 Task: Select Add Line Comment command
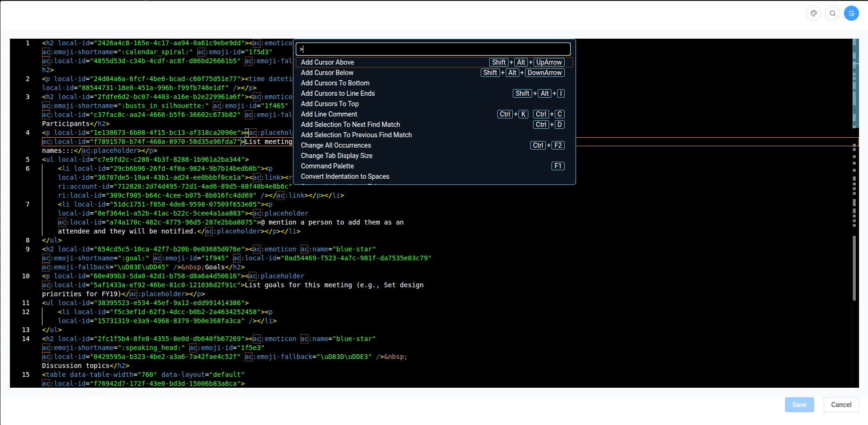point(329,114)
